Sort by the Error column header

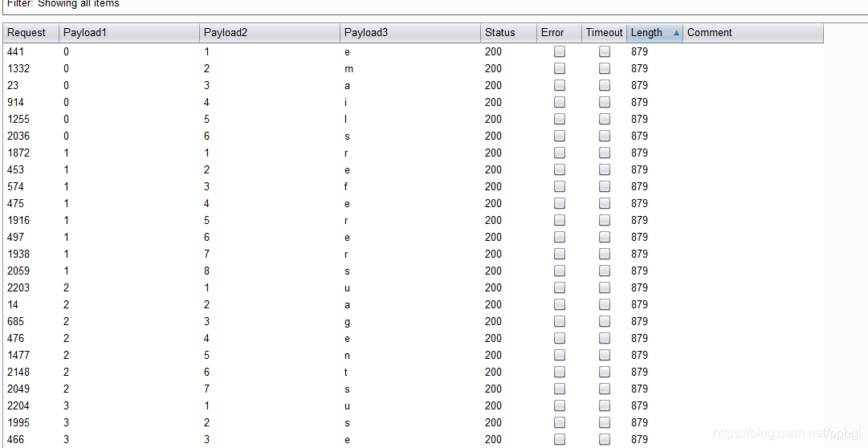[x=559, y=33]
